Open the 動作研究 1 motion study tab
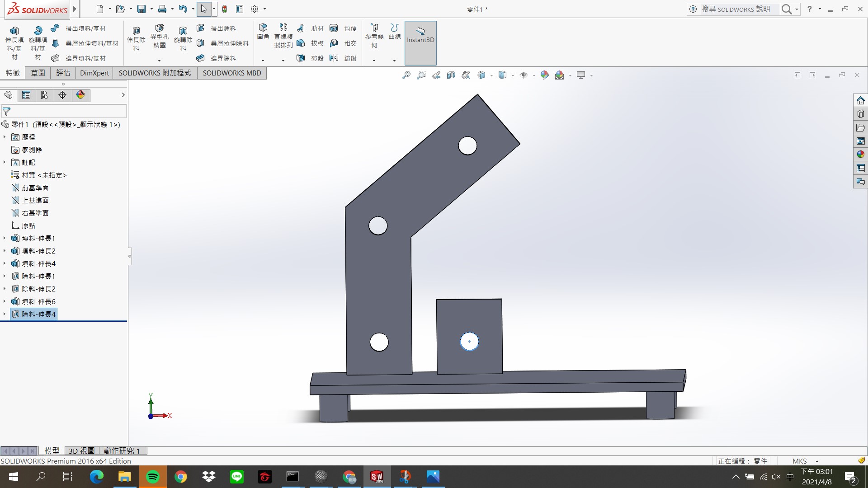The width and height of the screenshot is (868, 488). tap(122, 450)
